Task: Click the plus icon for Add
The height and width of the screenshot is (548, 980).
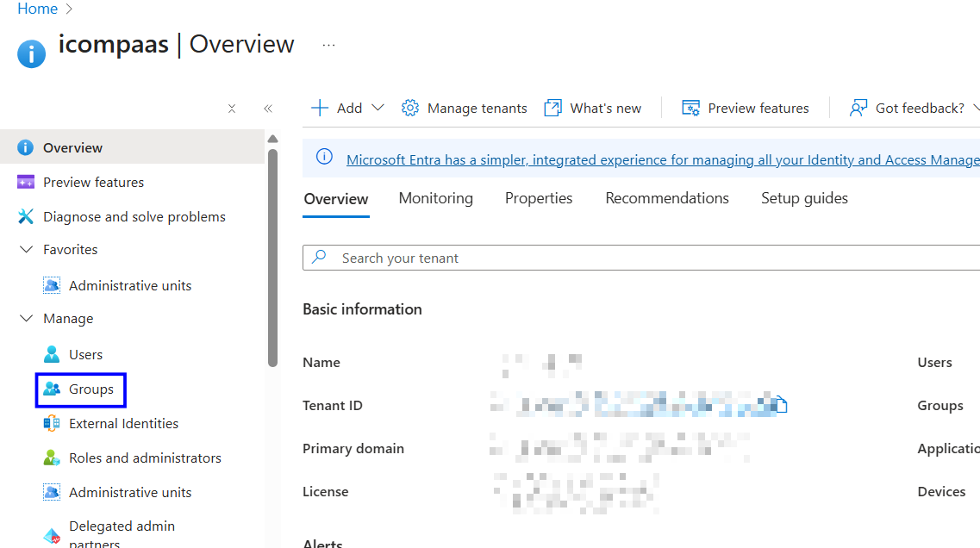Action: click(320, 108)
